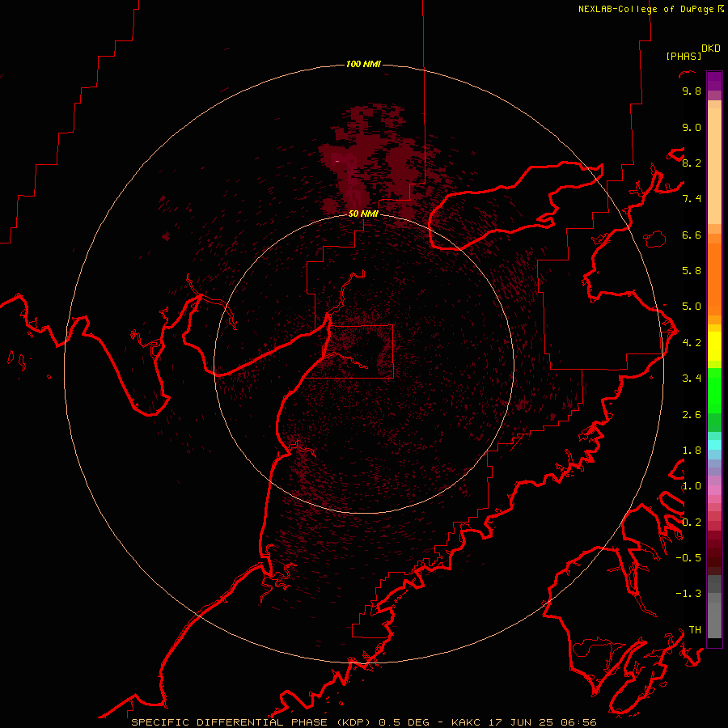This screenshot has width=728, height=728.
Task: Click the 5.8 value on the color scale
Action: pos(692,271)
